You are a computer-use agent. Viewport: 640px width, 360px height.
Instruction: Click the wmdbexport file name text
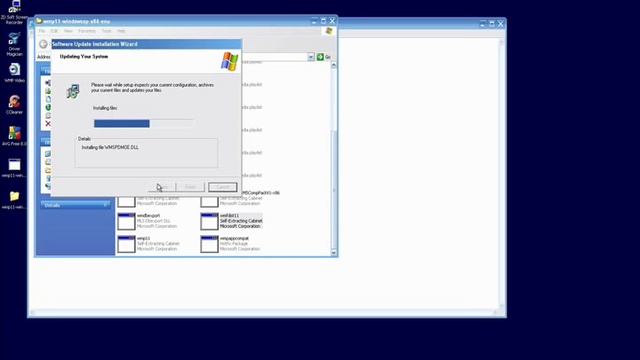click(x=149, y=215)
